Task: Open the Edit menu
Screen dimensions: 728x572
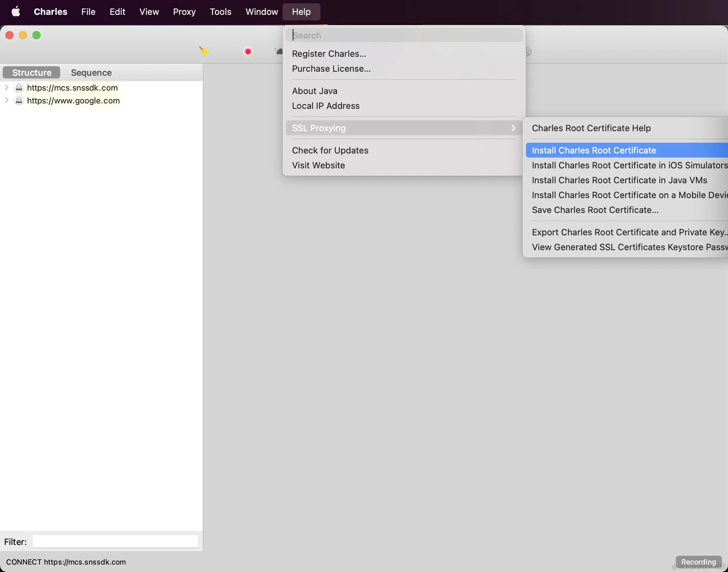Action: (x=117, y=12)
